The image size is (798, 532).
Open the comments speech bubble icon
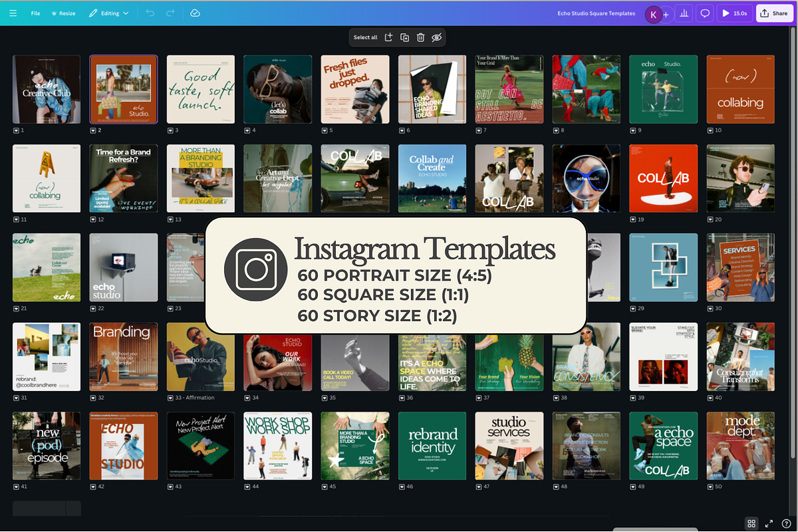click(705, 13)
